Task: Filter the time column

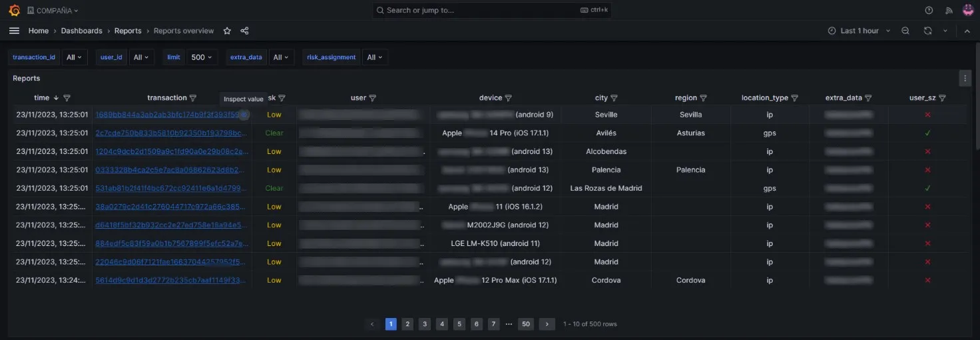Action: click(x=67, y=98)
